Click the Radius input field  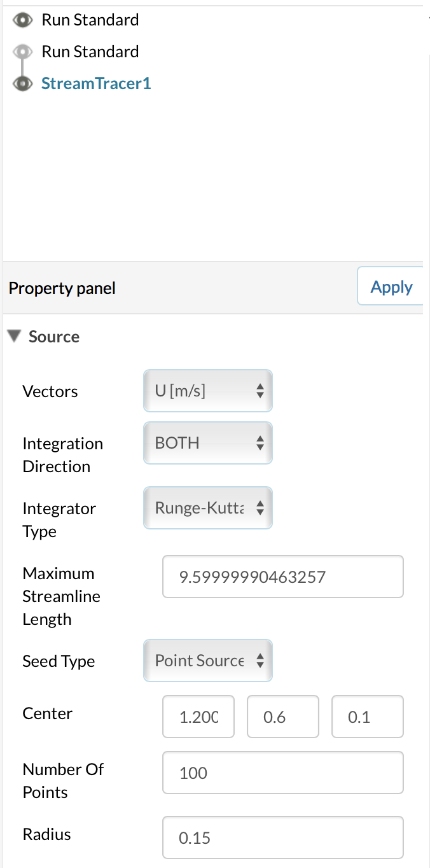click(x=282, y=837)
